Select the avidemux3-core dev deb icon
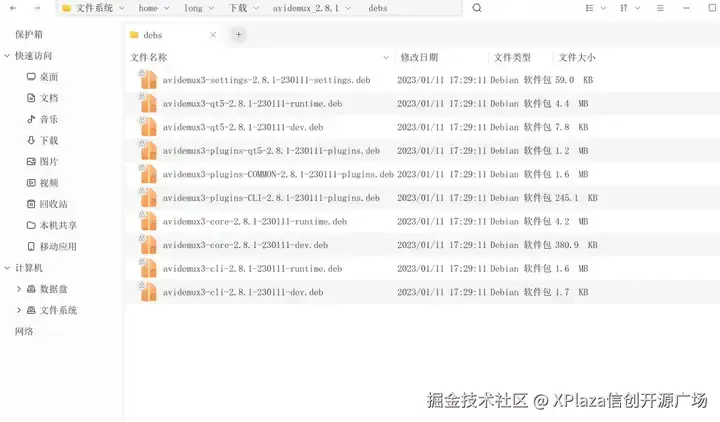 [x=148, y=245]
